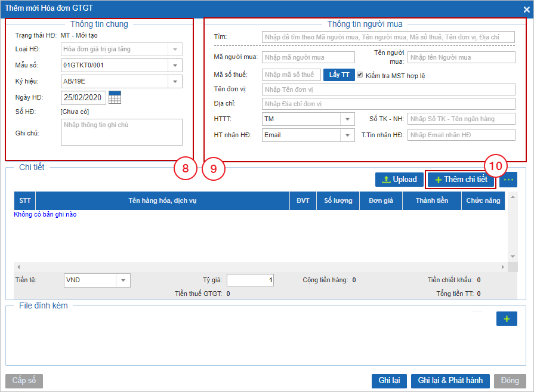Click the Thành tiền column header
The image size is (534, 392).
pyautogui.click(x=432, y=200)
